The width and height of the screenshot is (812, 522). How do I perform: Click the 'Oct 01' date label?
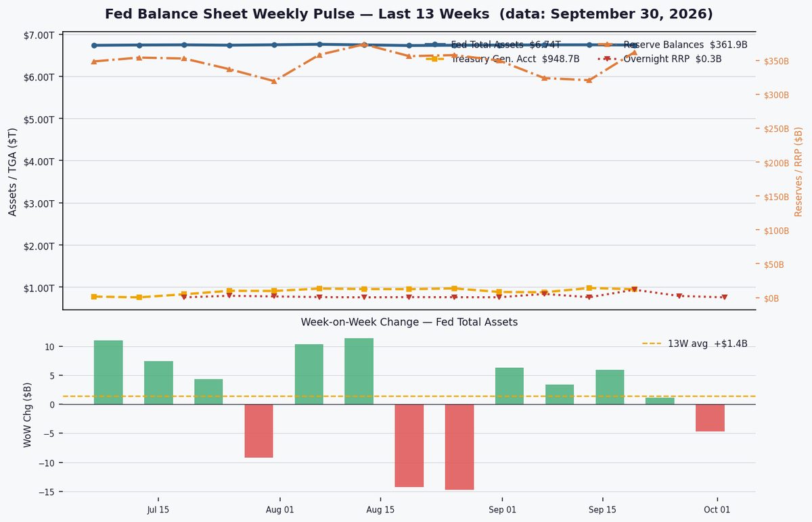[717, 510]
